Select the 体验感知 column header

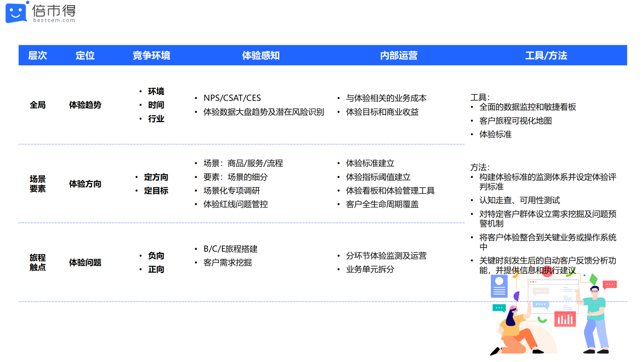261,55
